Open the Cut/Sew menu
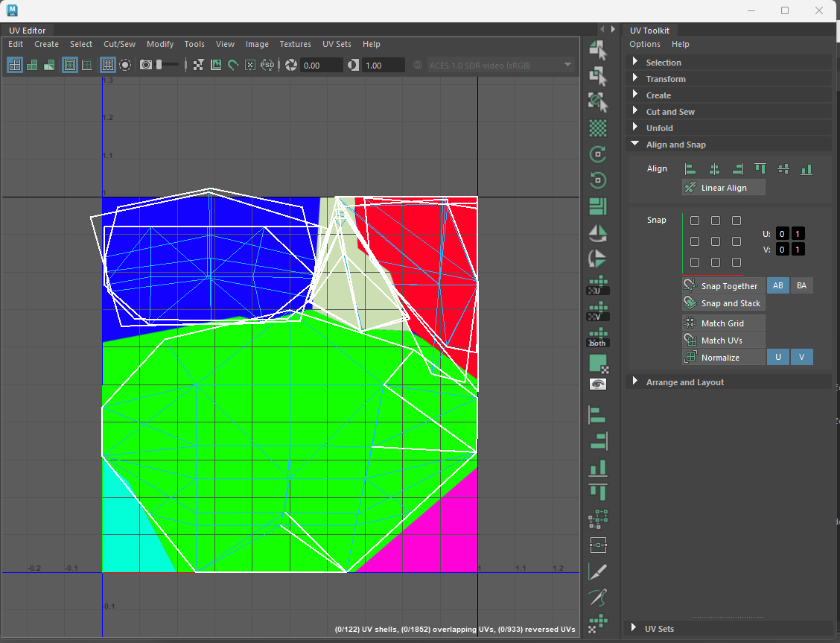 coord(119,44)
